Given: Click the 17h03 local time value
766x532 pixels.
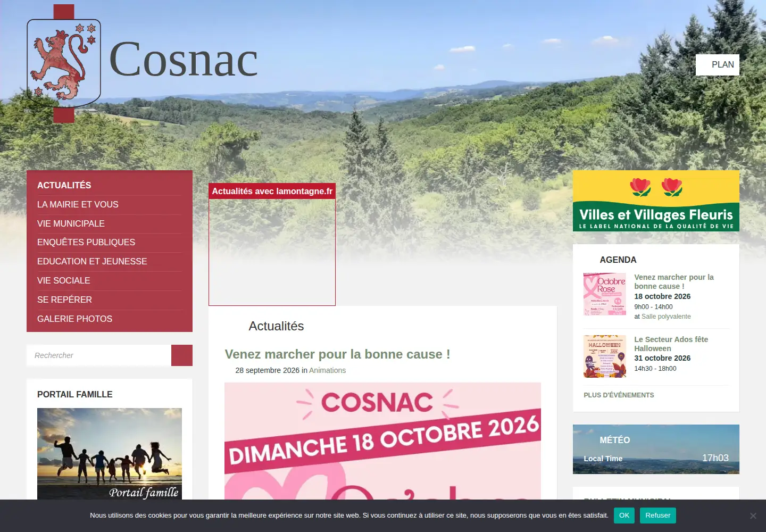Looking at the screenshot, I should [715, 458].
